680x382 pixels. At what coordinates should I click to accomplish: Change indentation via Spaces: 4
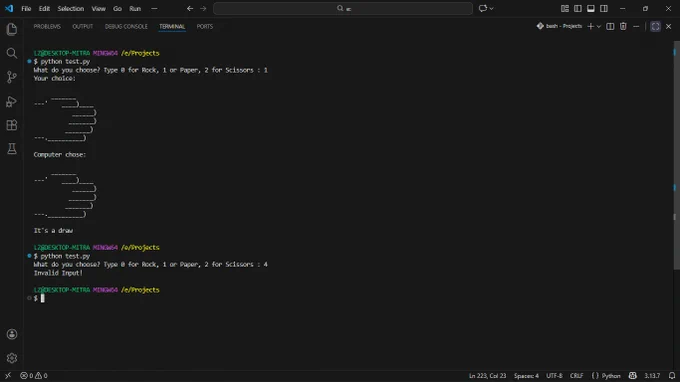pos(526,375)
